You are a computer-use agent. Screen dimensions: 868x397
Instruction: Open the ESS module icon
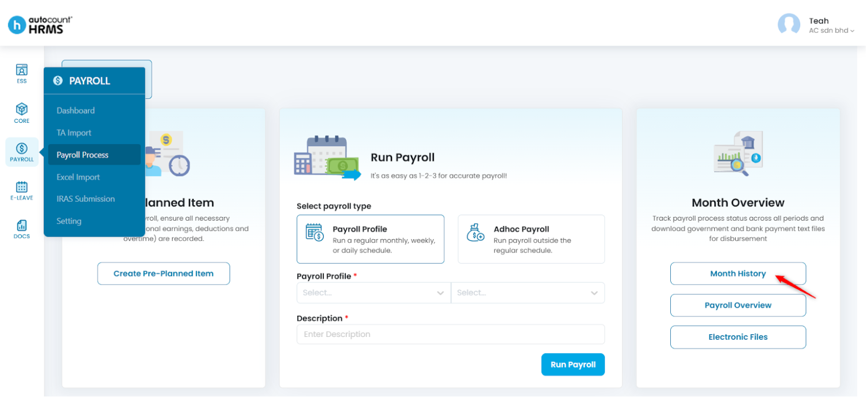[22, 74]
